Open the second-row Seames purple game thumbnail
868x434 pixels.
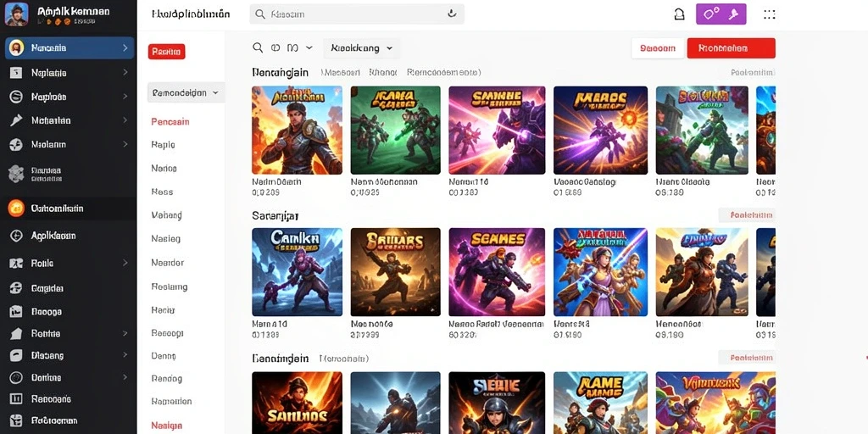(497, 272)
